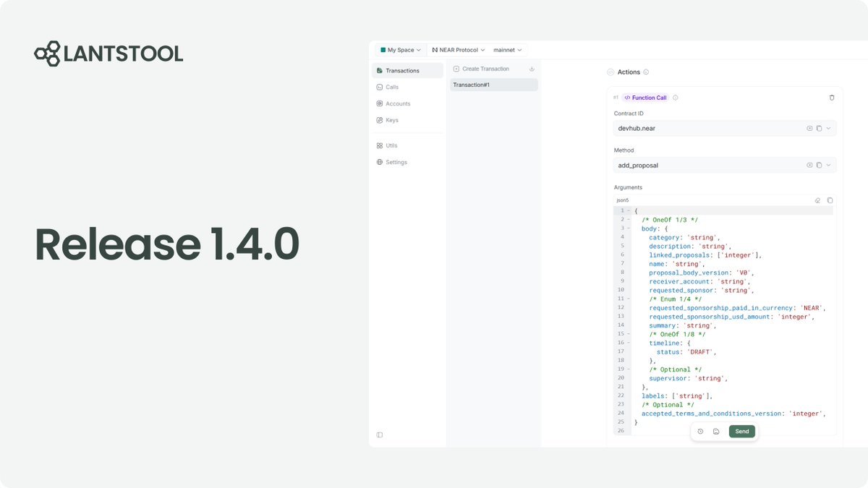Save the call via the file icon beside Send
Viewport: 868px width, 488px height.
coord(716,431)
